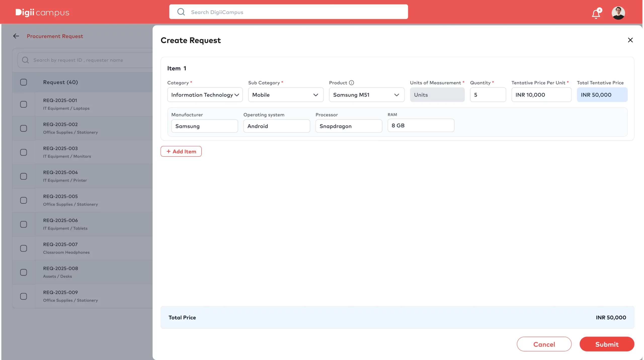Submit the request
The height and width of the screenshot is (360, 644).
[x=607, y=344]
